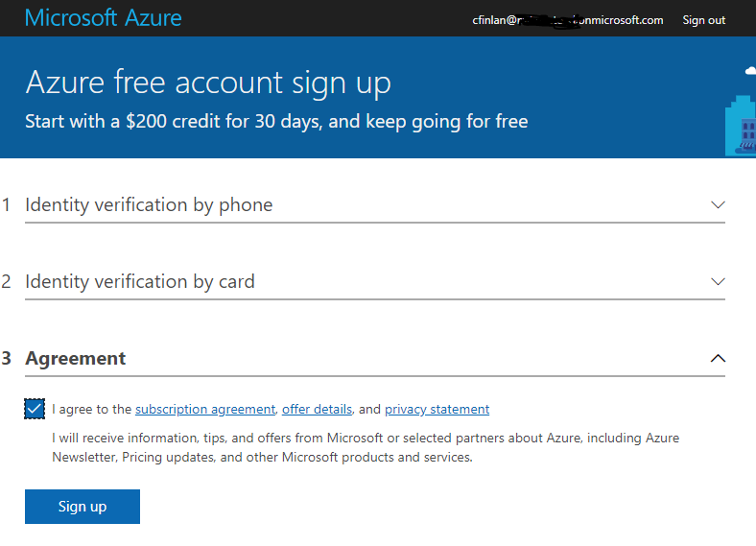Sign out of the Azure account

[x=703, y=20]
